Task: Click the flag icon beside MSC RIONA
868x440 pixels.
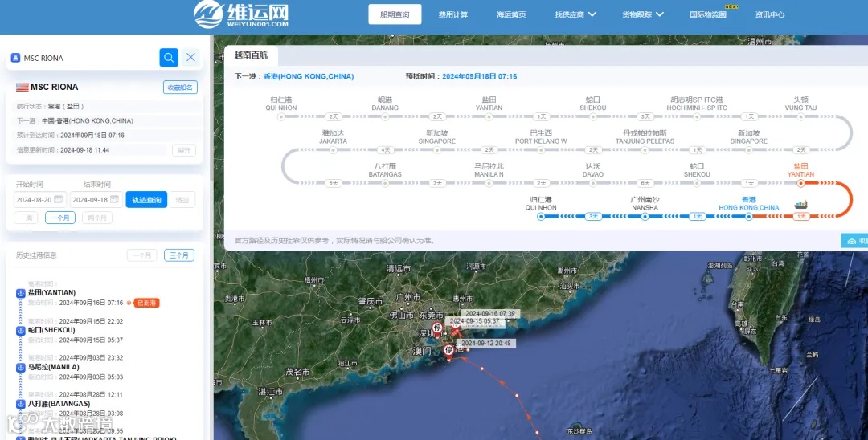Action: [22, 87]
